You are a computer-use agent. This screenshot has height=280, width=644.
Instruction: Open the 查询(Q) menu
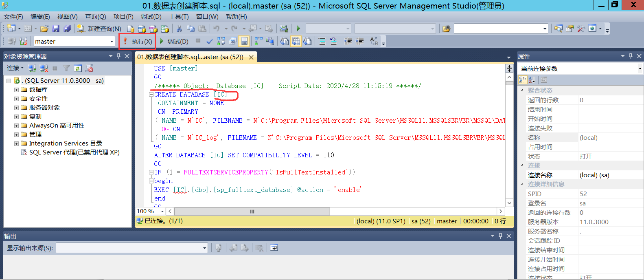coord(95,17)
